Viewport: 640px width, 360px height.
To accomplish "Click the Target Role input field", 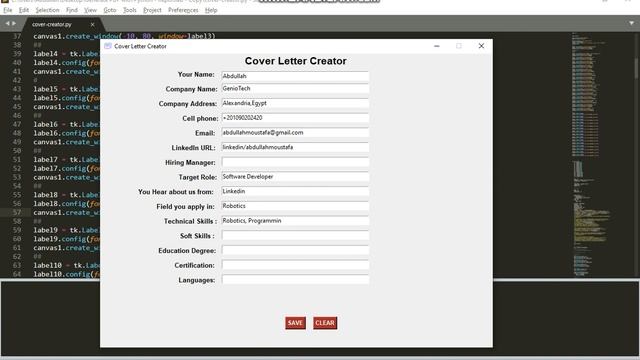I will coord(295,177).
